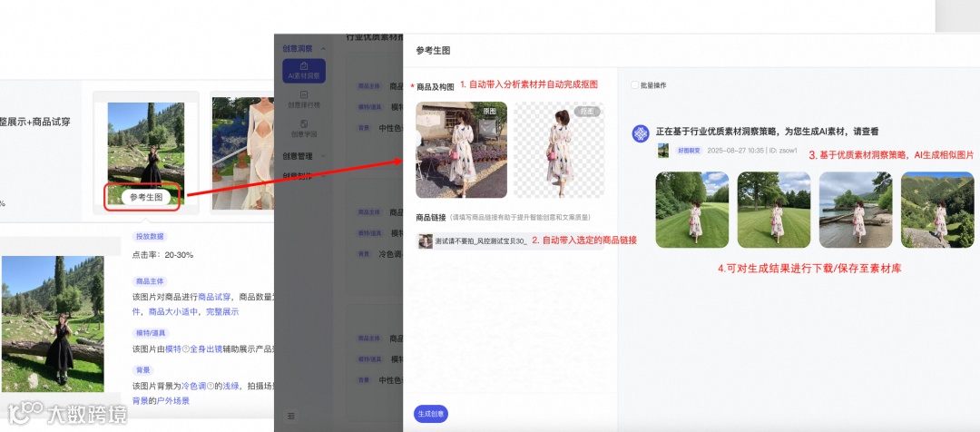Open the 模特 link in description
Image resolution: width=980 pixels, height=432 pixels.
click(x=173, y=349)
